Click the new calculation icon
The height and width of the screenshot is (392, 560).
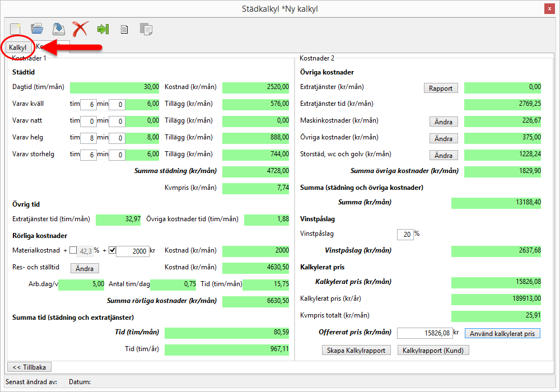[x=16, y=29]
